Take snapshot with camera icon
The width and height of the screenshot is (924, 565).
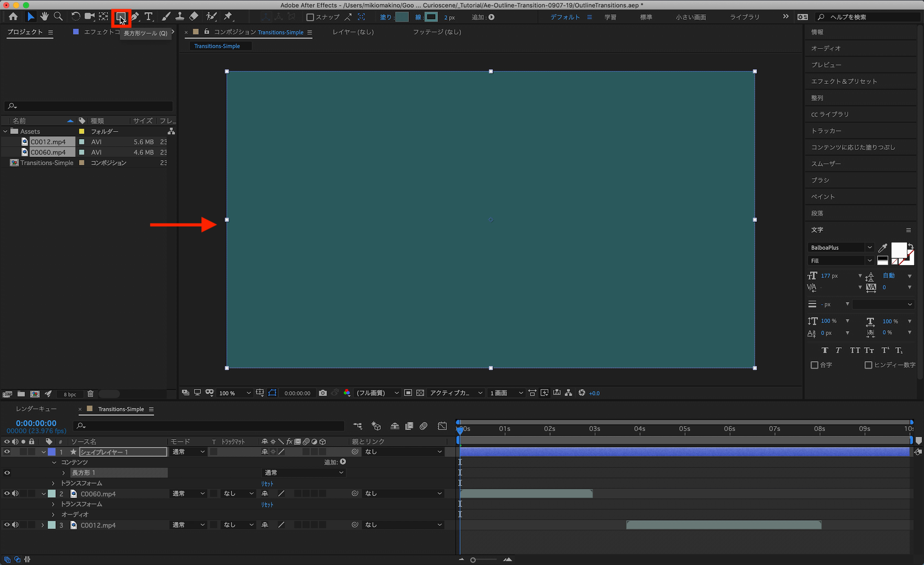point(322,393)
